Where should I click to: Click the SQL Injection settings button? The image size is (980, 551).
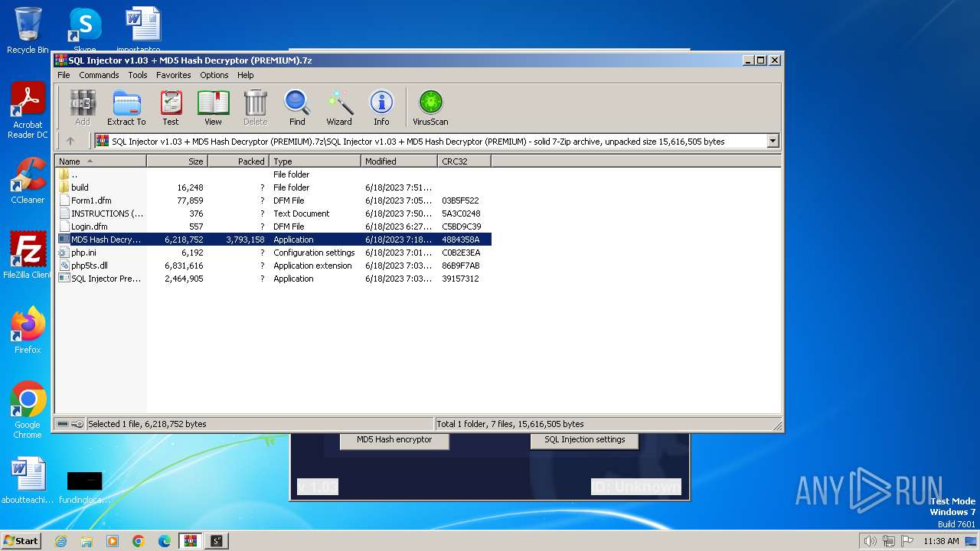(x=585, y=440)
